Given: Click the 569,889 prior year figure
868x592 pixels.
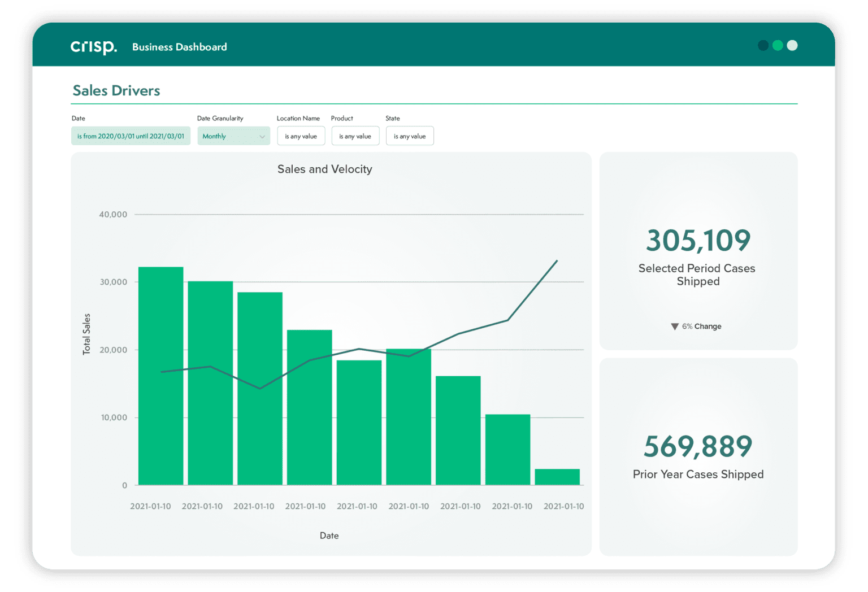Looking at the screenshot, I should pyautogui.click(x=698, y=446).
